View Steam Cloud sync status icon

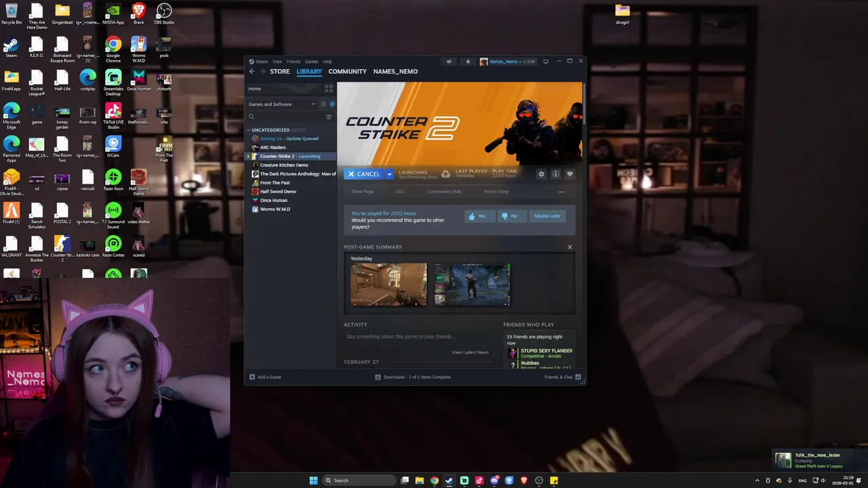point(446,174)
